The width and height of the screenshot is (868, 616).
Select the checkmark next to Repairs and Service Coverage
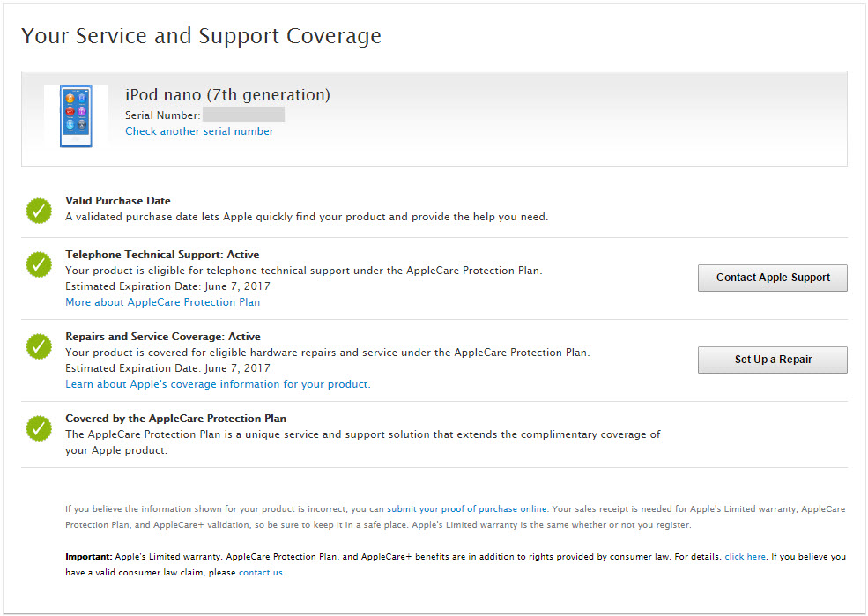[x=38, y=346]
